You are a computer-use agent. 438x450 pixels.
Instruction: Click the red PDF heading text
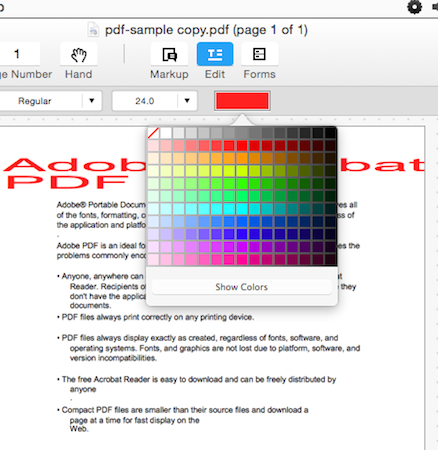point(67,182)
